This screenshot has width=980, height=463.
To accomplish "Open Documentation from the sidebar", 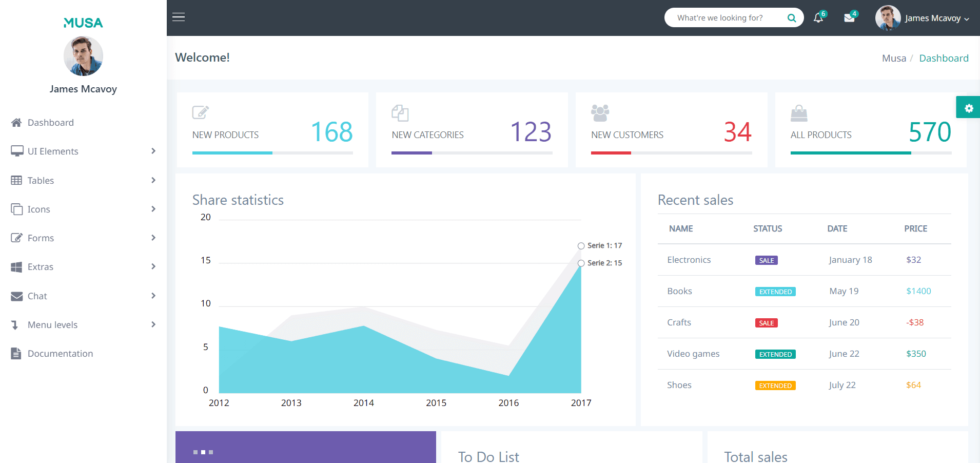I will (60, 354).
